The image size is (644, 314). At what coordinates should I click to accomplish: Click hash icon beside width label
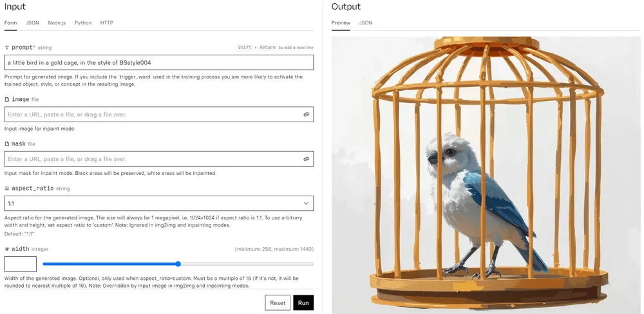pos(7,249)
